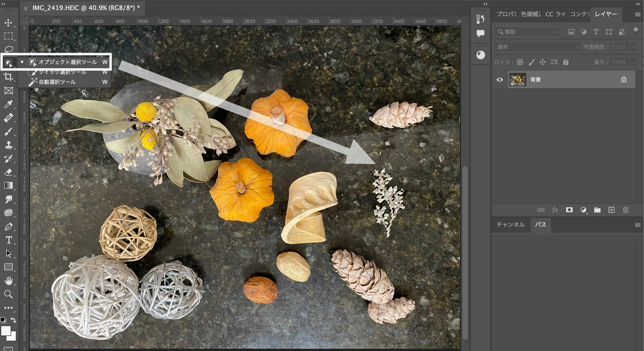
Task: Select the Move tool
Action: [x=8, y=23]
